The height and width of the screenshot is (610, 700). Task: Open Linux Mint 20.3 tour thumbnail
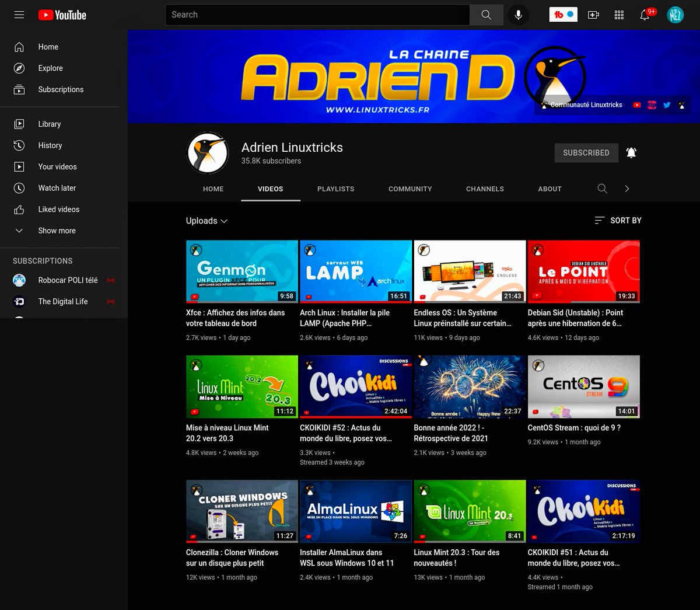[470, 511]
